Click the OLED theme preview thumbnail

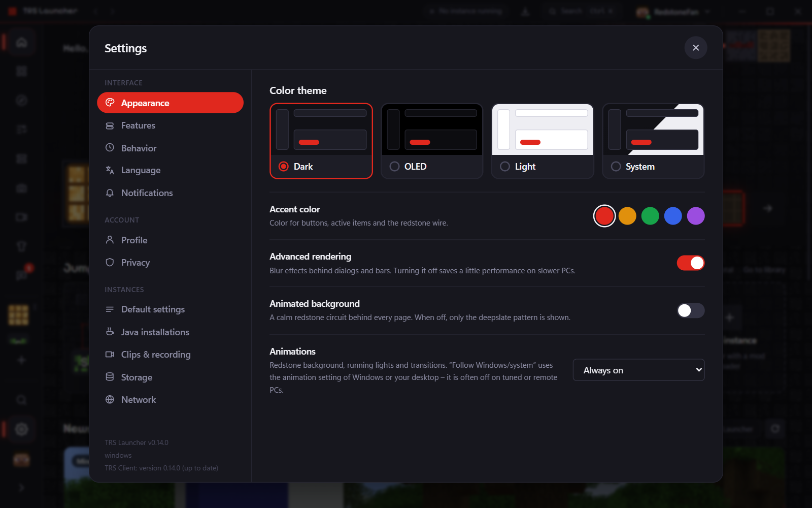pyautogui.click(x=432, y=130)
